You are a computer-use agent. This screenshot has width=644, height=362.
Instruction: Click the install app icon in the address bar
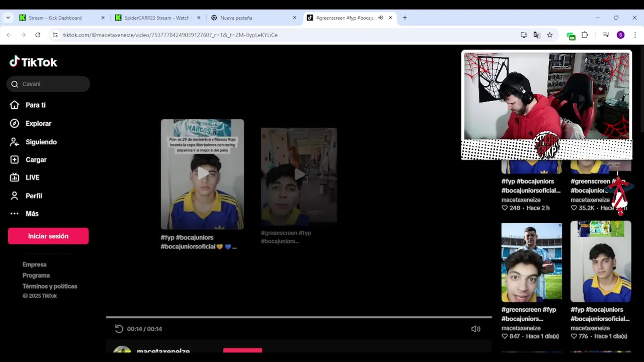(x=524, y=35)
